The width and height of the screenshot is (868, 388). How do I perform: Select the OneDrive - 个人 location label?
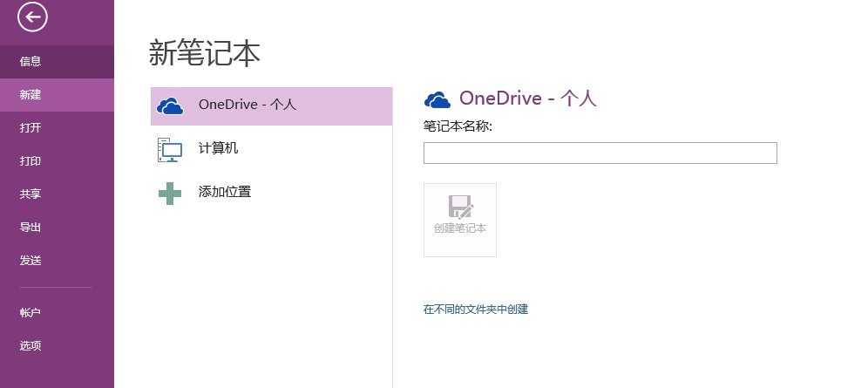(x=248, y=105)
